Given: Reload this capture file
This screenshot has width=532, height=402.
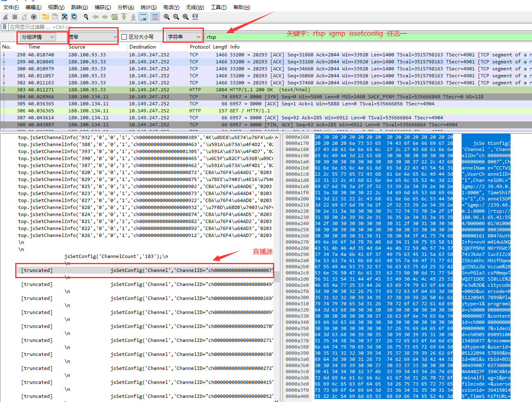Looking at the screenshot, I should click(x=74, y=17).
